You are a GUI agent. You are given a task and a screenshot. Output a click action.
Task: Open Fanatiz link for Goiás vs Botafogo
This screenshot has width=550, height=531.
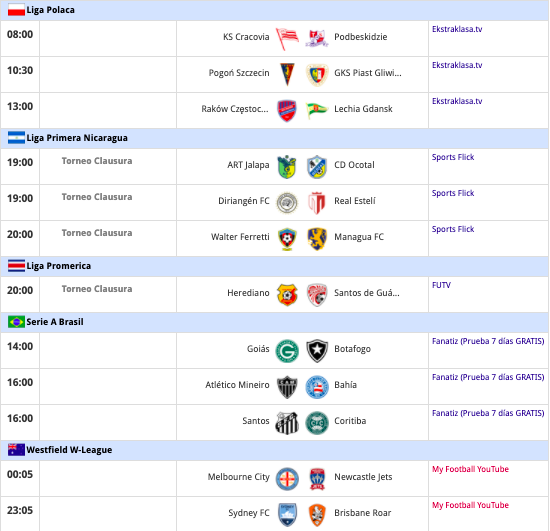tap(488, 341)
